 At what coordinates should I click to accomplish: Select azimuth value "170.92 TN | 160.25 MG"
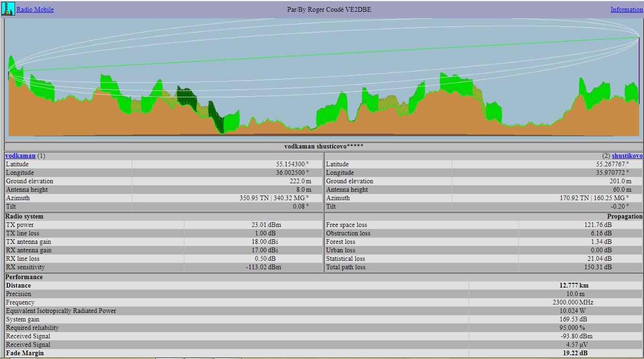click(592, 198)
